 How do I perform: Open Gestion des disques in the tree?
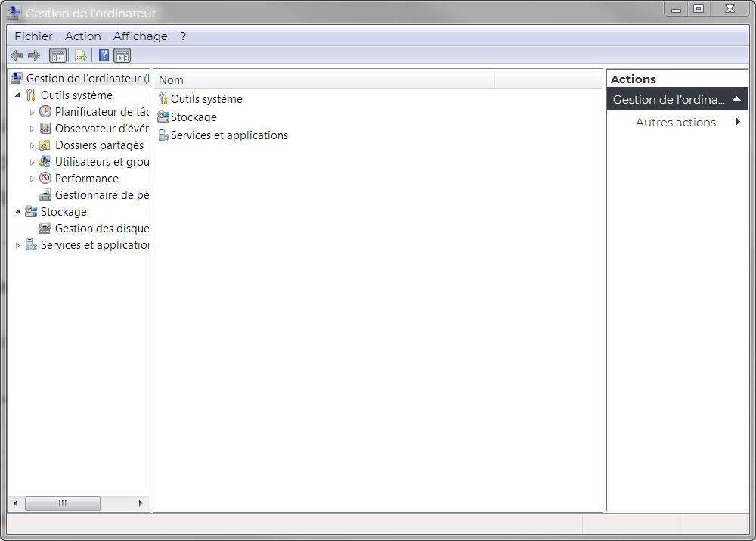coord(101,228)
